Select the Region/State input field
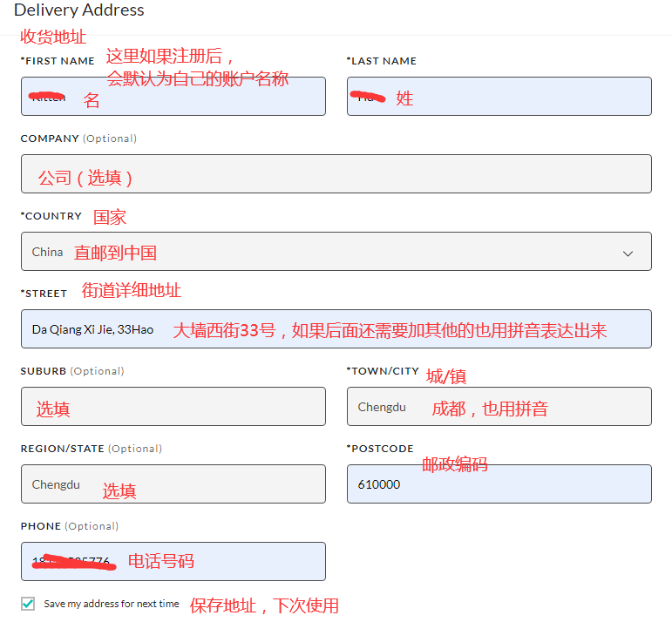 coord(173,483)
